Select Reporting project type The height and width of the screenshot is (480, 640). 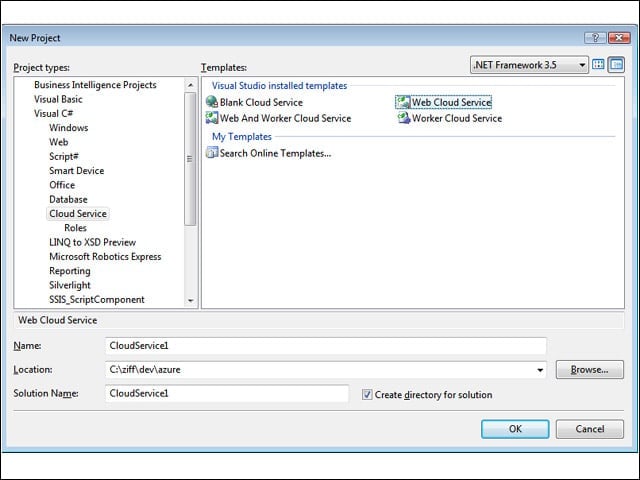click(70, 271)
